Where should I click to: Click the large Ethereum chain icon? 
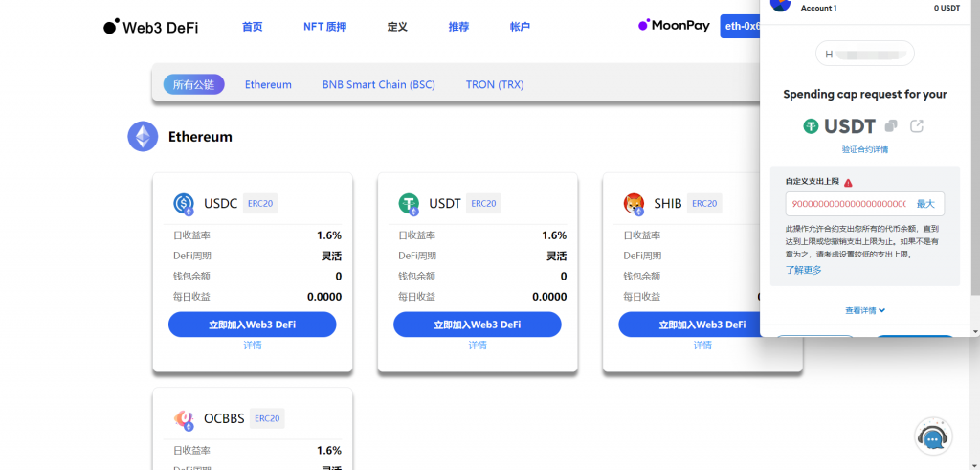[x=144, y=136]
